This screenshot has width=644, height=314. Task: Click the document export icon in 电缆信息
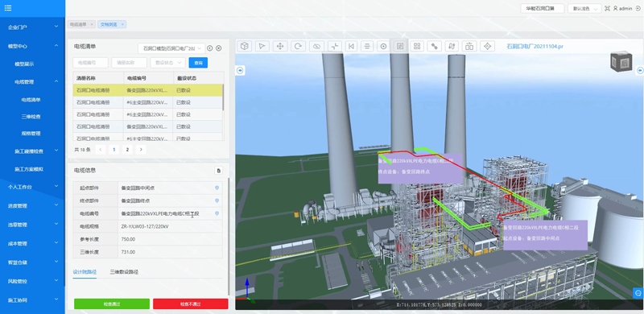click(x=219, y=170)
